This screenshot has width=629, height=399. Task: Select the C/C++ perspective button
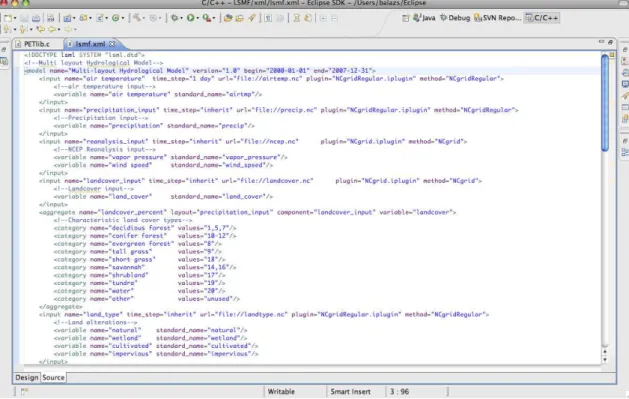tap(542, 18)
